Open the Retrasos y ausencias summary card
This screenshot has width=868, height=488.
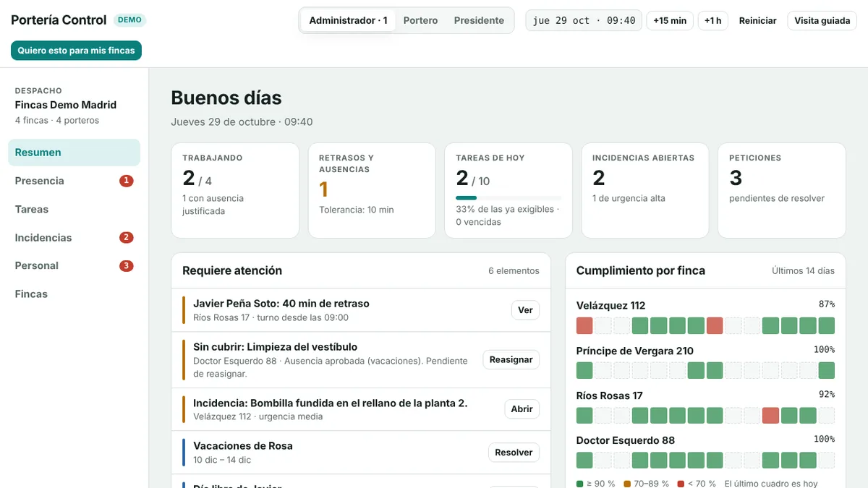[x=372, y=190]
